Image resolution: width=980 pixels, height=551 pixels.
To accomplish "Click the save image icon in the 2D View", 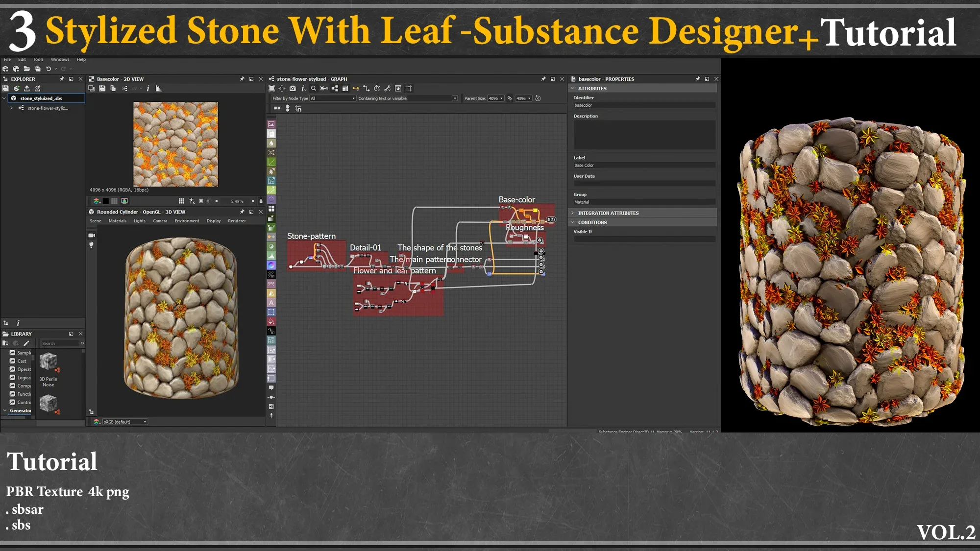I will [103, 89].
